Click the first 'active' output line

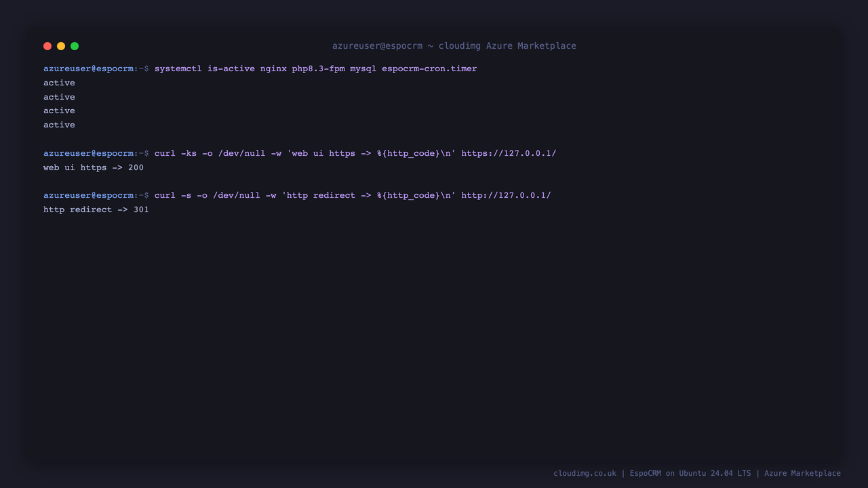59,83
